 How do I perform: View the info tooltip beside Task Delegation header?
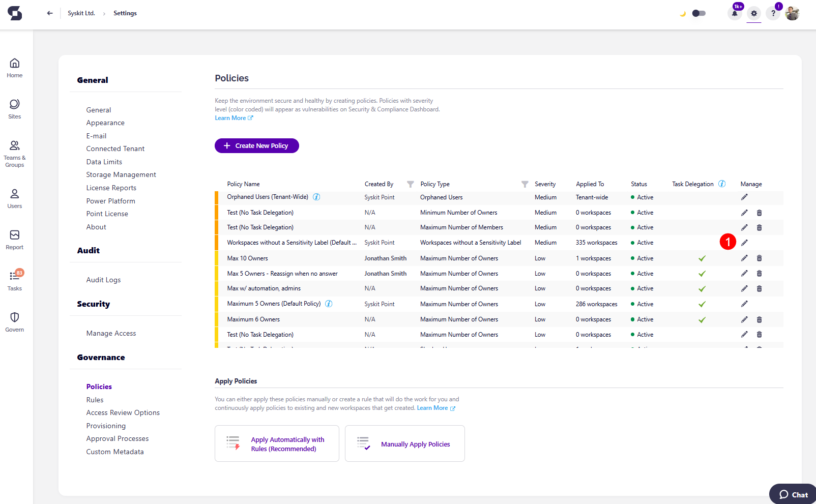tap(722, 184)
